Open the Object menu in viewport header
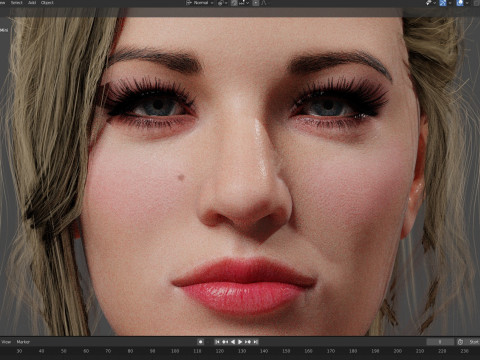This screenshot has height=360, width=480. click(x=47, y=2)
